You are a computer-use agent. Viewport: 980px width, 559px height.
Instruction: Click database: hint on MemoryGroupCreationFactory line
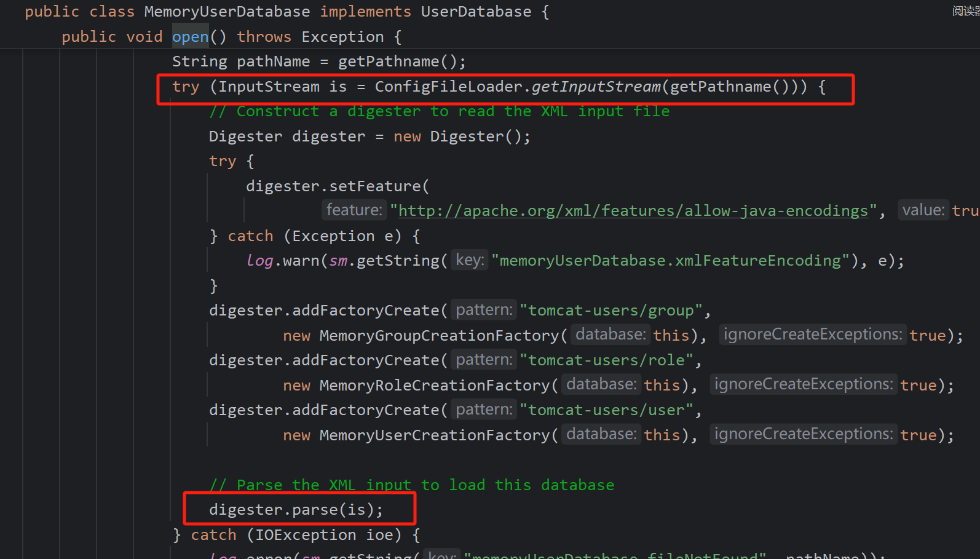[611, 335]
